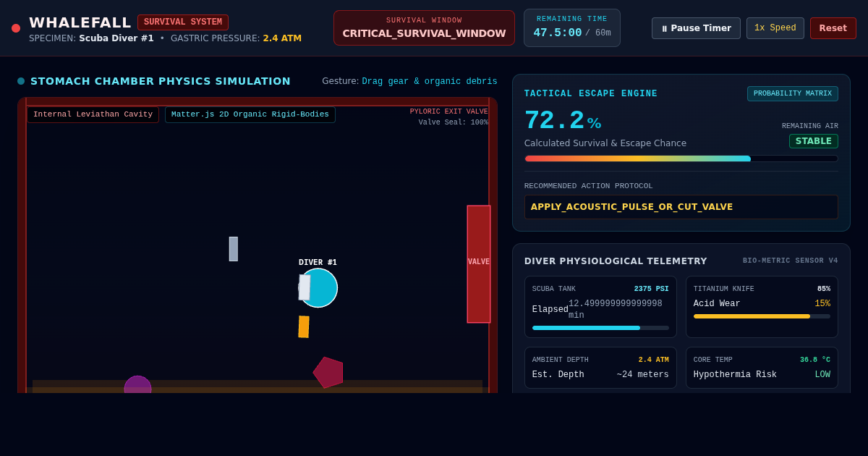The image size is (868, 456).
Task: Click the scuba tank cyan pressure bar
Action: tap(600, 328)
